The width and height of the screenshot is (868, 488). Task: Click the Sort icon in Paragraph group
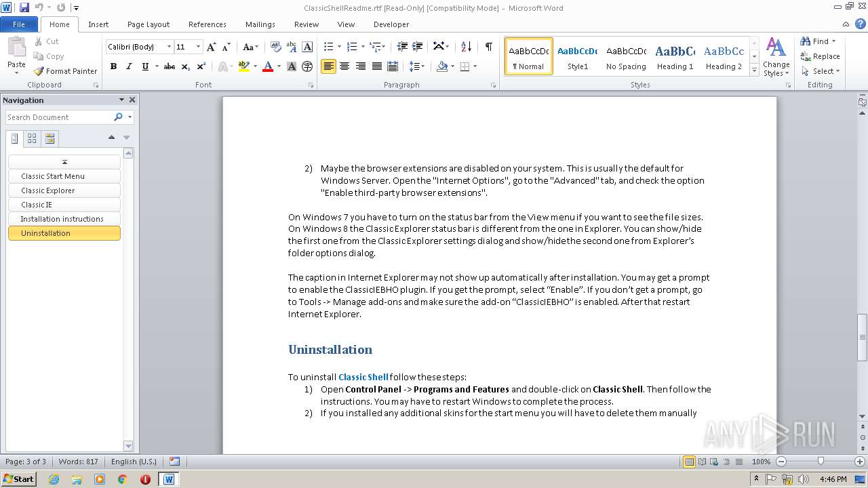click(466, 47)
